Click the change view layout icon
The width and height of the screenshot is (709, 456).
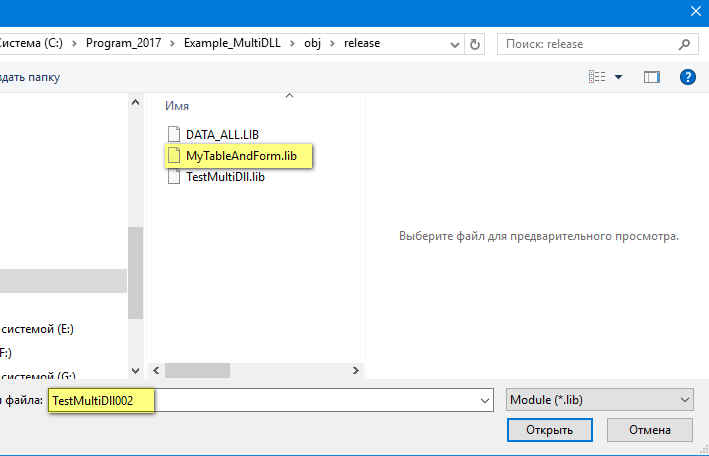pyautogui.click(x=597, y=77)
